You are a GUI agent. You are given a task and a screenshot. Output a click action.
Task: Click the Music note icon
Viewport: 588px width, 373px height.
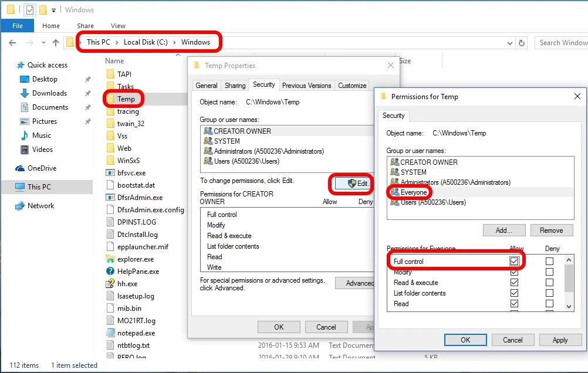pyautogui.click(x=25, y=135)
